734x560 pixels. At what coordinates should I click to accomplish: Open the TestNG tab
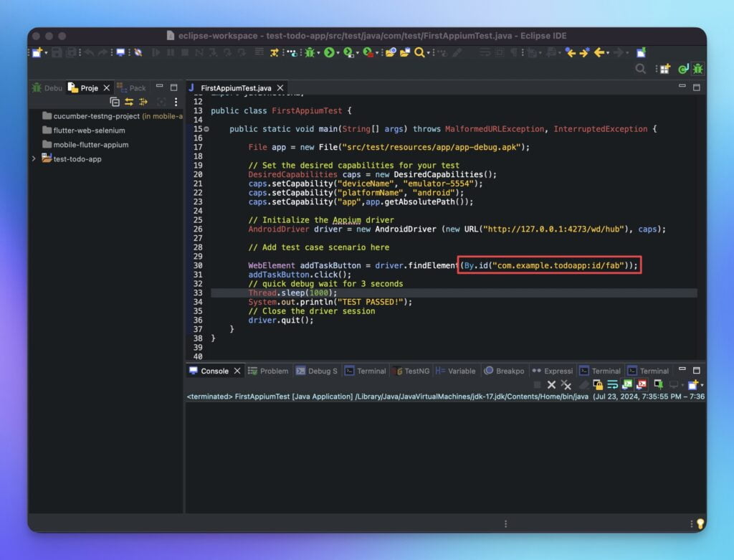coord(411,371)
